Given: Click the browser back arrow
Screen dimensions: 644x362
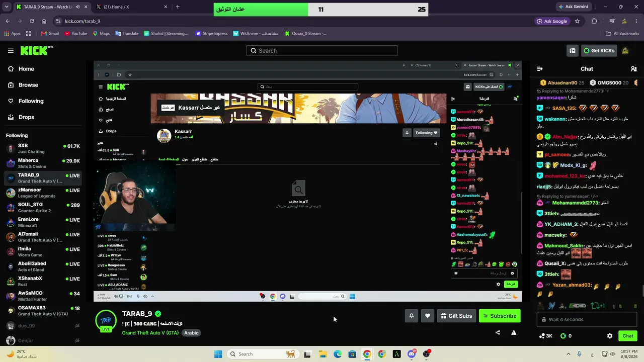Looking at the screenshot, I should click(8, 21).
